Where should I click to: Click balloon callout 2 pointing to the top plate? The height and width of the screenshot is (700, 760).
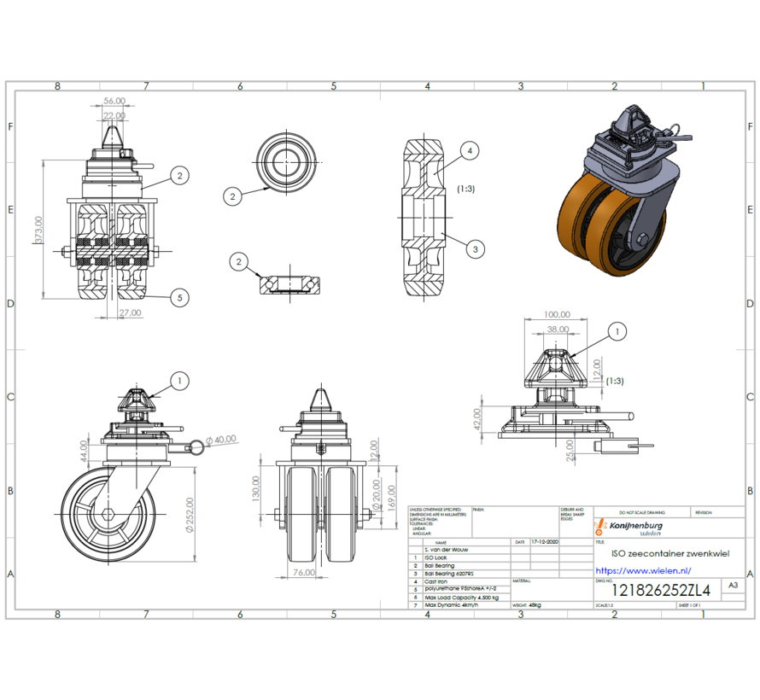(x=179, y=176)
